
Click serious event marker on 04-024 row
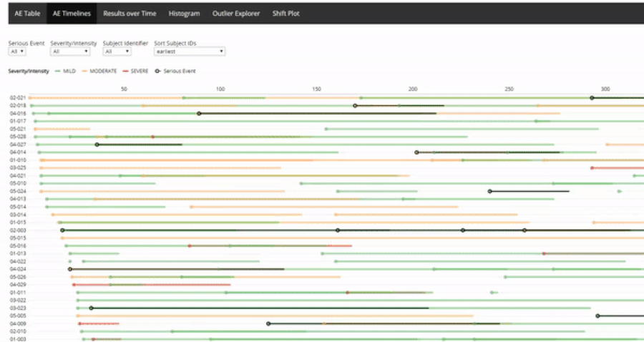click(70, 269)
